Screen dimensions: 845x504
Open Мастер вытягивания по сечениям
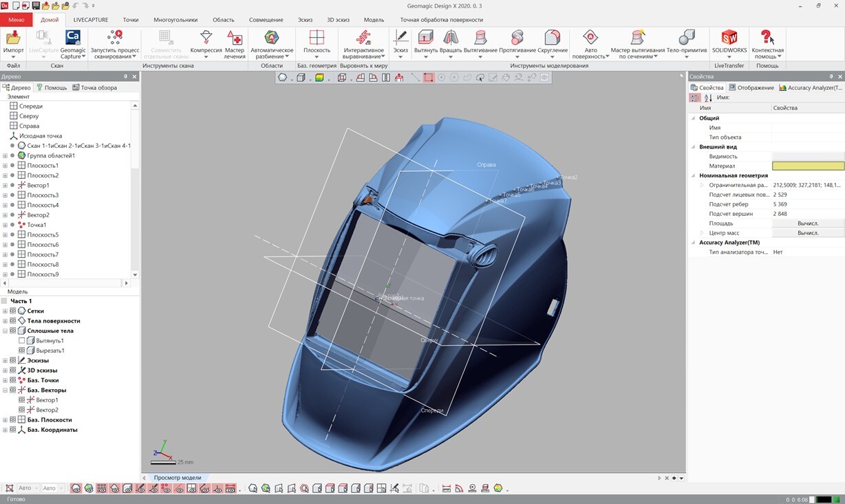pos(638,45)
